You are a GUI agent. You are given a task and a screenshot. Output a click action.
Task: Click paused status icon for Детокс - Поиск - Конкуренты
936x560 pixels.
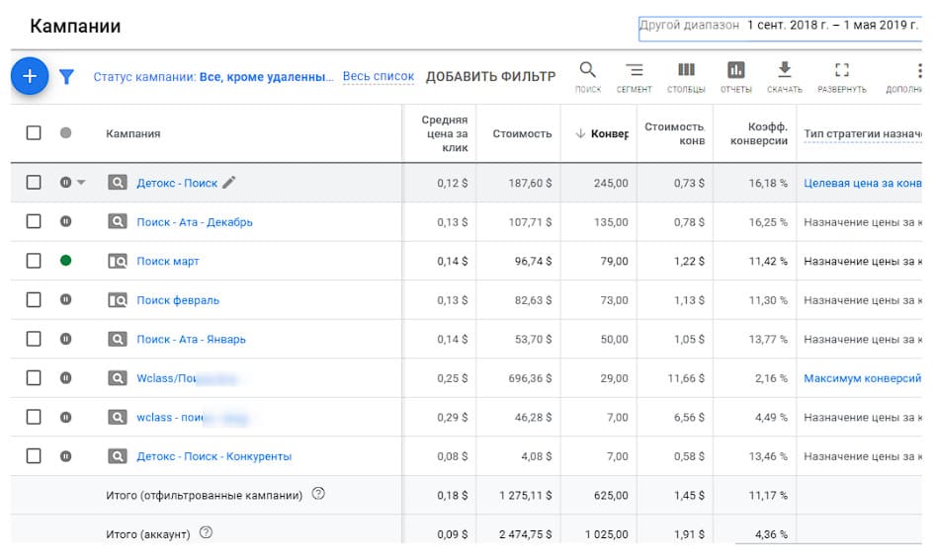[65, 456]
